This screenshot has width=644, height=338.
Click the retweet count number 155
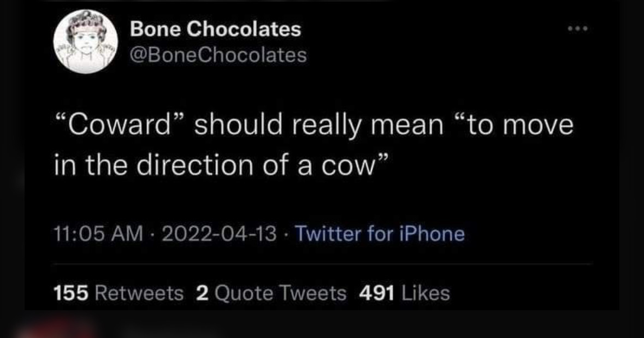72,293
